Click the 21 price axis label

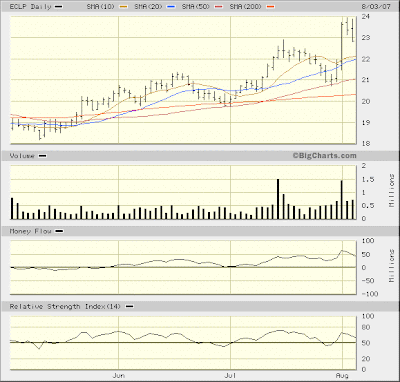click(x=366, y=80)
